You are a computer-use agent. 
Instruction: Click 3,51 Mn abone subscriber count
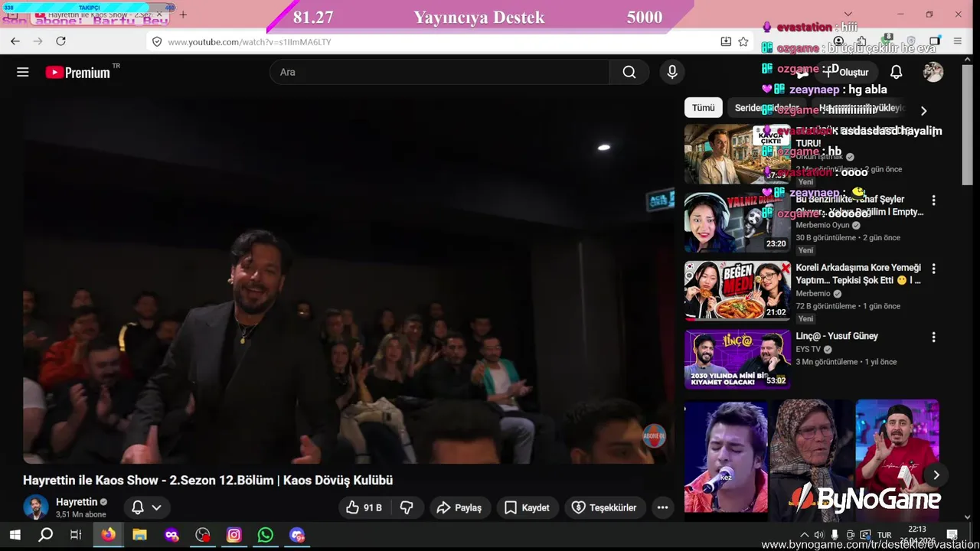[x=81, y=515]
